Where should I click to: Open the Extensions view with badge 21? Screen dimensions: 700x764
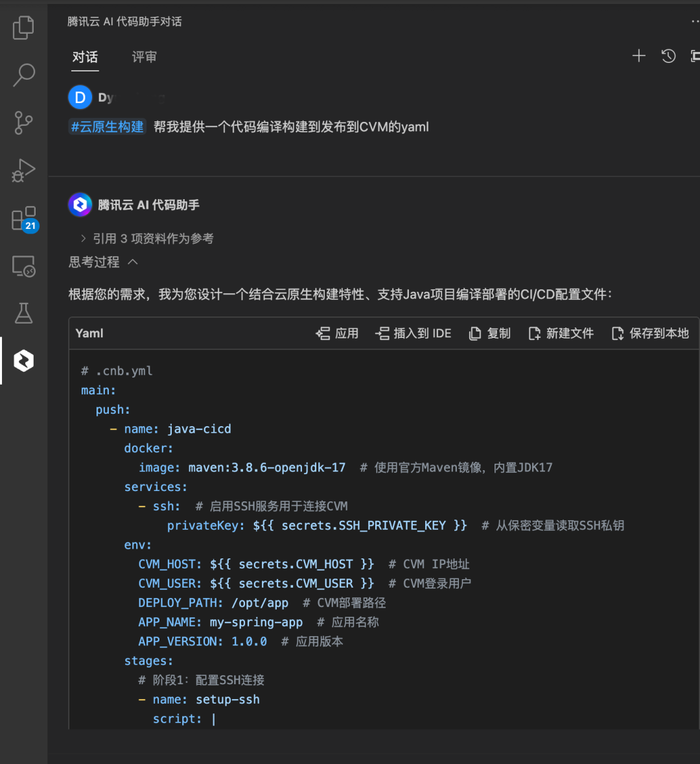point(25,219)
